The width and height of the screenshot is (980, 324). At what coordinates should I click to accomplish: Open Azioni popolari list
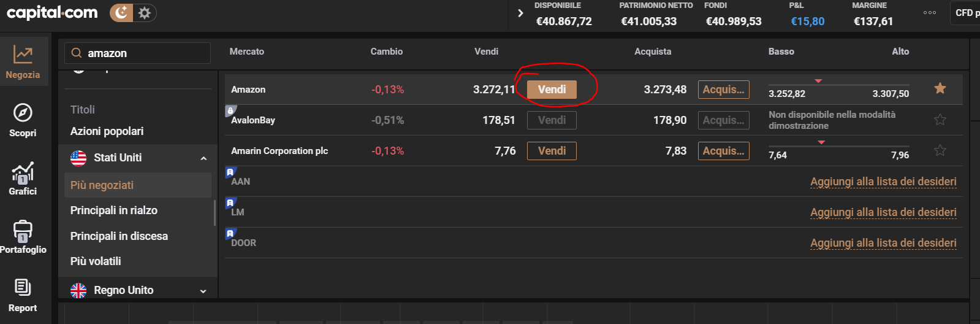click(x=107, y=131)
